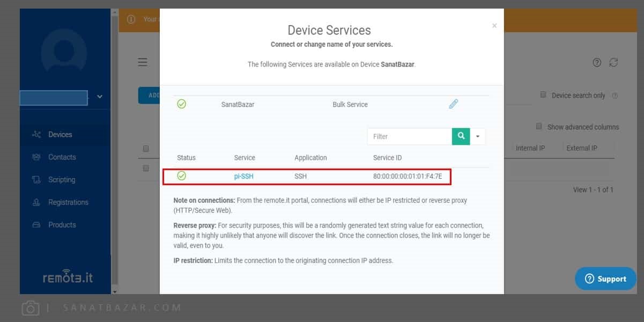Click the SSH application cell
The image size is (644, 322).
pos(300,176)
